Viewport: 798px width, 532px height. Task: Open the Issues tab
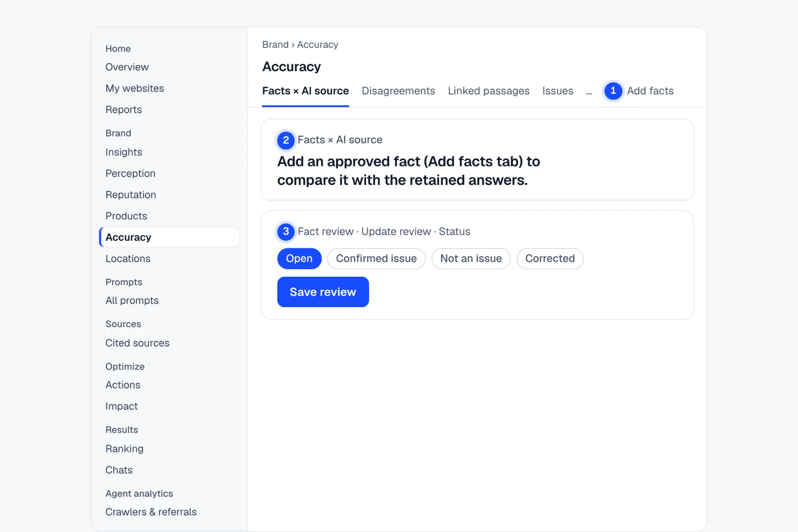click(x=558, y=91)
